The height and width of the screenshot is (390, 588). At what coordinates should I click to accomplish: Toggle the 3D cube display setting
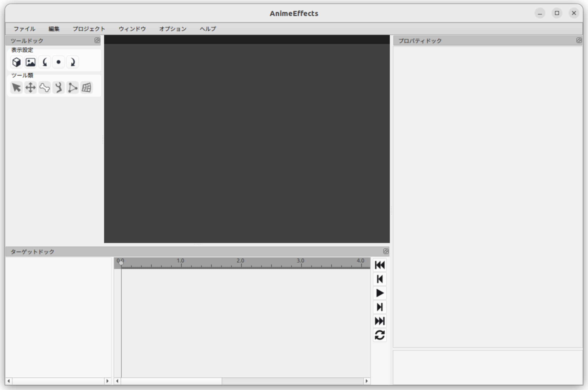click(17, 62)
